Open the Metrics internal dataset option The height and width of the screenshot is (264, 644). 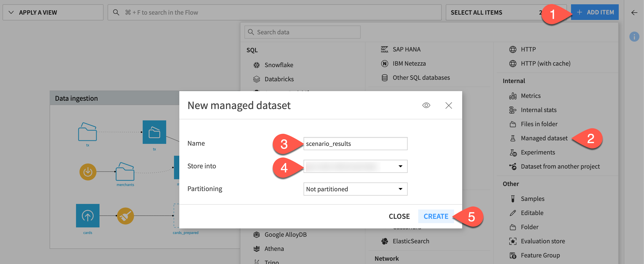(x=531, y=96)
